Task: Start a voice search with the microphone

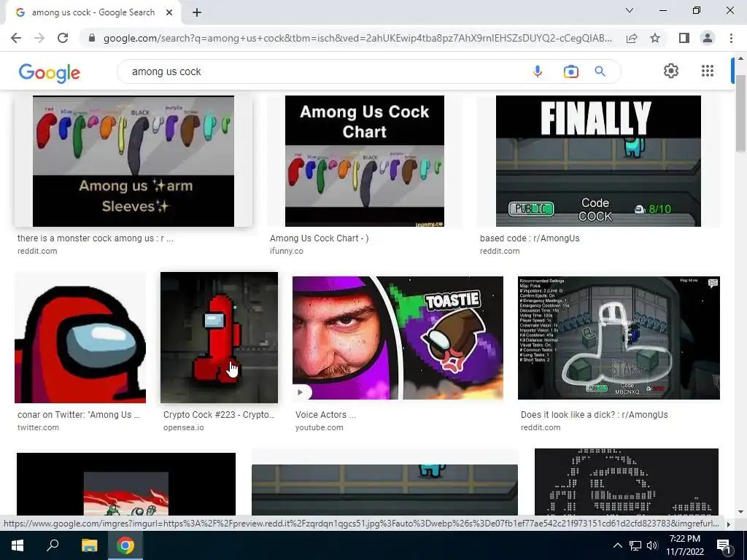Action: click(538, 71)
